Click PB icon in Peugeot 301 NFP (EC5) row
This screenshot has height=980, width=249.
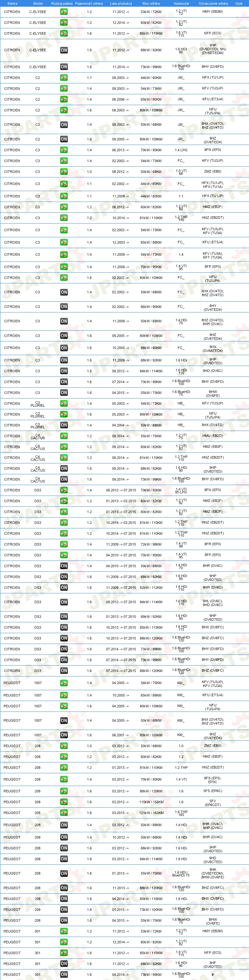[64, 953]
